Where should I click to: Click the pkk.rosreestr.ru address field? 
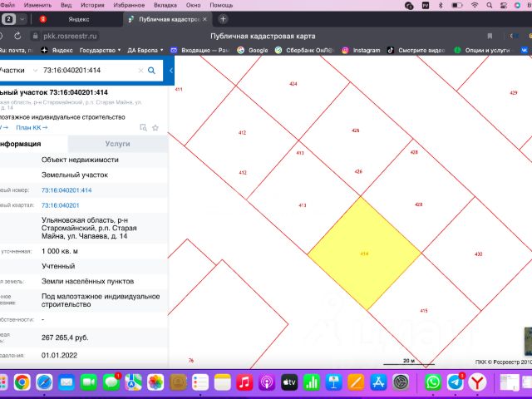(70, 36)
